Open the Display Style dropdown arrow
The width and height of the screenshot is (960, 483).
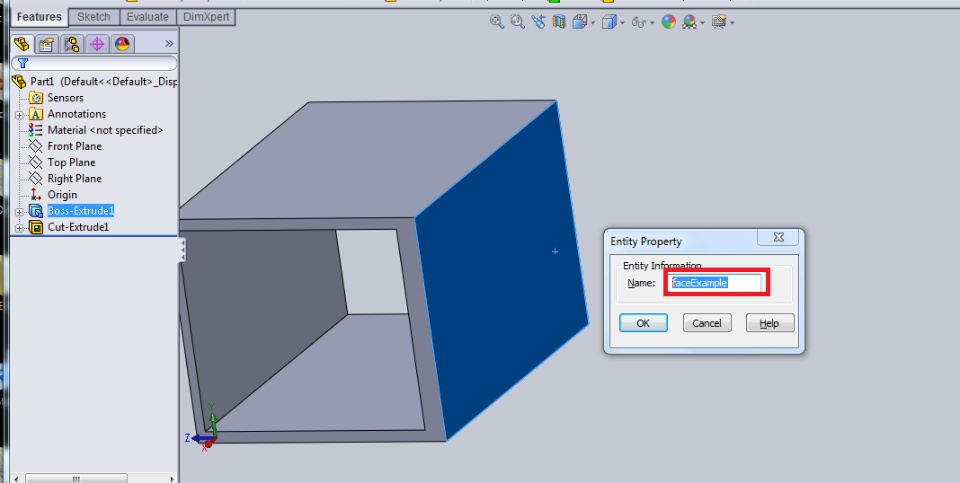point(622,23)
